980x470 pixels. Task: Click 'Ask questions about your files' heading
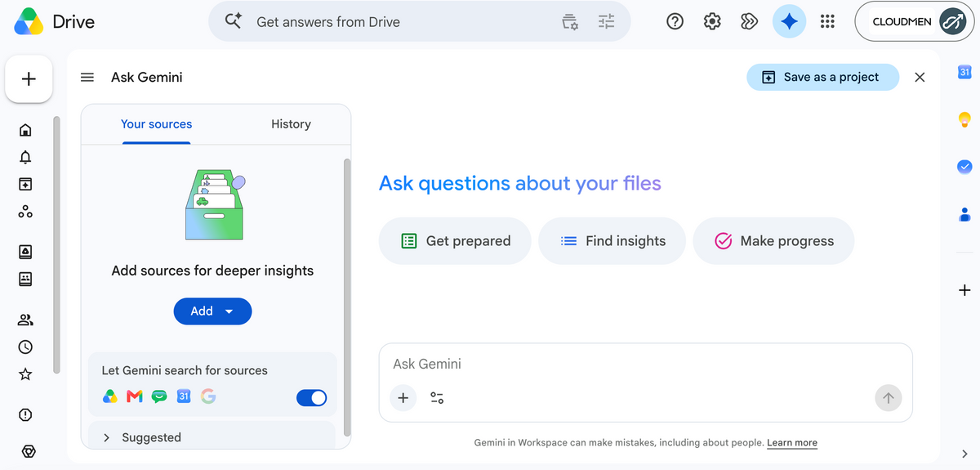click(x=520, y=183)
